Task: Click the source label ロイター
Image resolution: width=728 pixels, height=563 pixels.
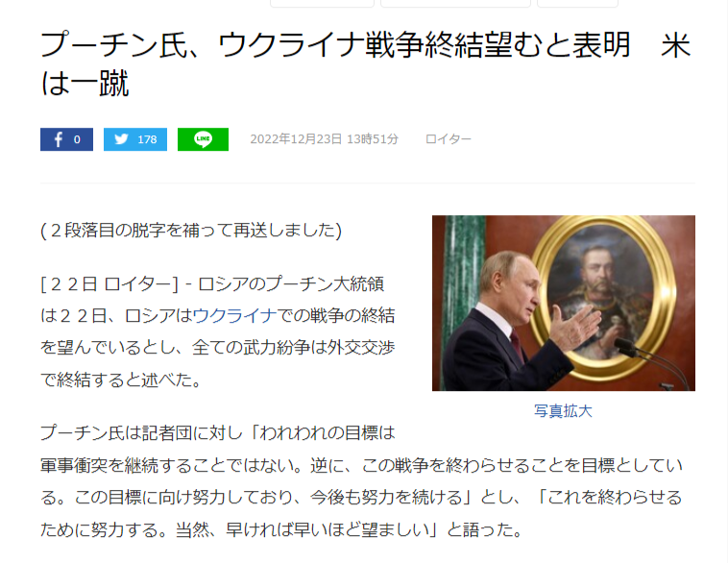Action: (x=448, y=139)
